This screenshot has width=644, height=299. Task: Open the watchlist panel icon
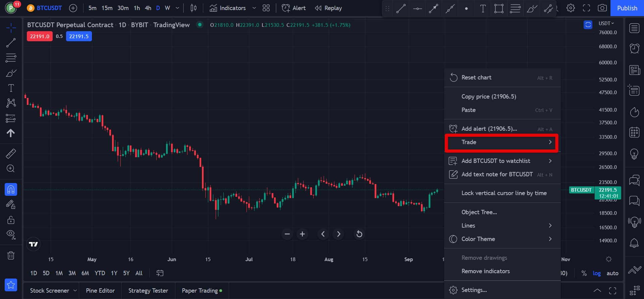[634, 28]
